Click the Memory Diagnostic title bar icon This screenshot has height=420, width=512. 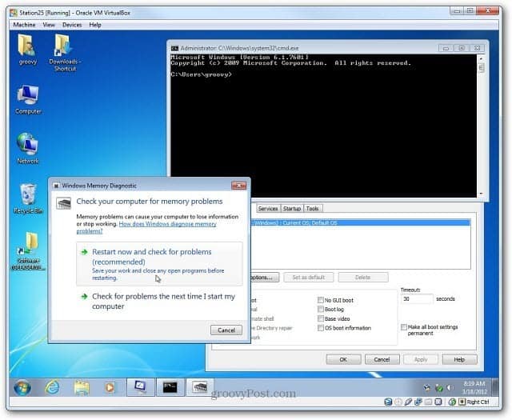56,186
